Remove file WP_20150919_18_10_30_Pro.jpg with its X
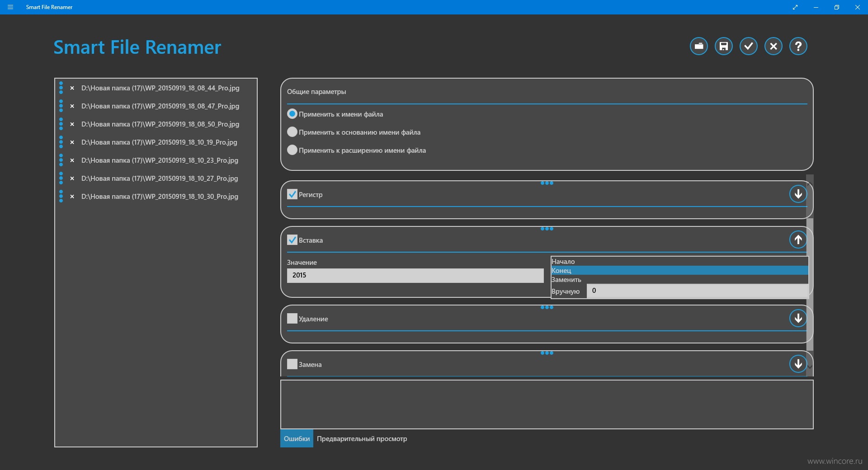The width and height of the screenshot is (868, 470). [x=72, y=197]
